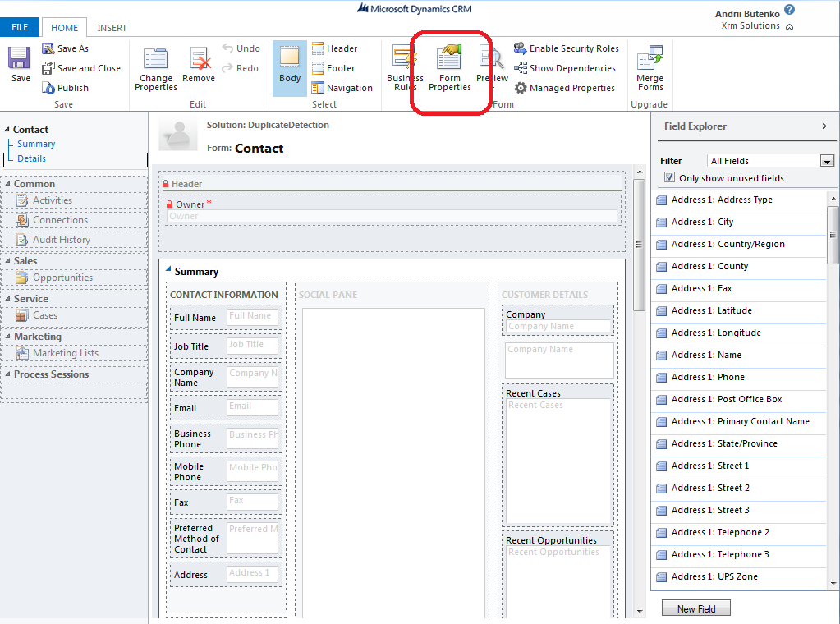
Task: Collapse the Summary tab section
Action: coord(168,269)
